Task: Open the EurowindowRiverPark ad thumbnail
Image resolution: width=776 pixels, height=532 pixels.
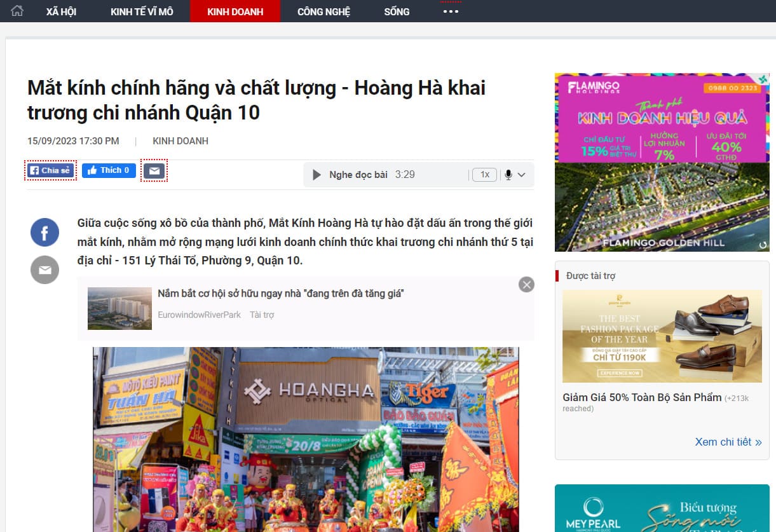Action: click(119, 308)
